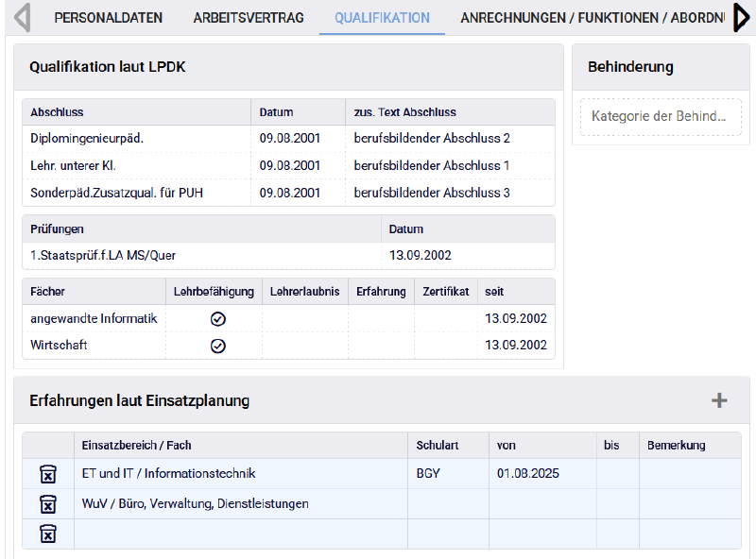Click trash icon of the empty last row
The image size is (756, 559).
click(x=48, y=534)
